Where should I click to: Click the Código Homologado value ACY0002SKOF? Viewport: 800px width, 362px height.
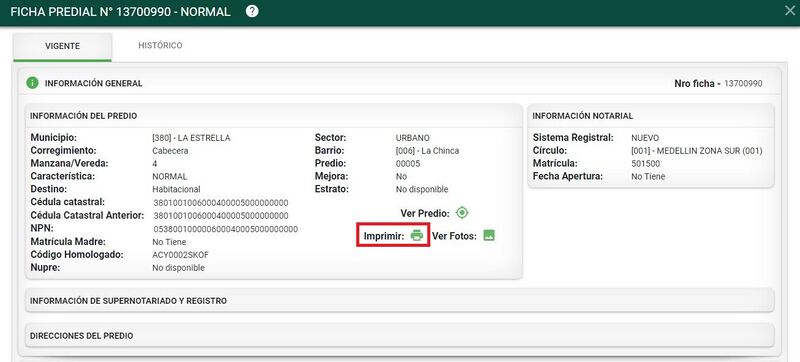point(181,255)
